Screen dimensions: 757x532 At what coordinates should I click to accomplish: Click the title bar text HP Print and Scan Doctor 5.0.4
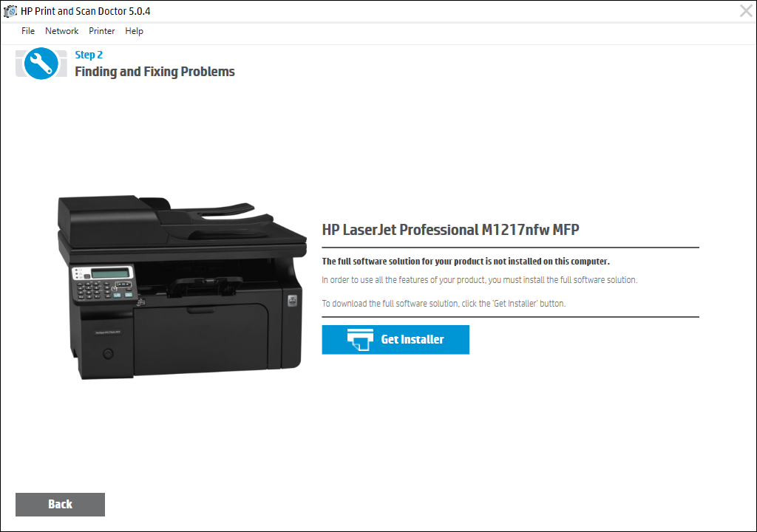(86, 11)
